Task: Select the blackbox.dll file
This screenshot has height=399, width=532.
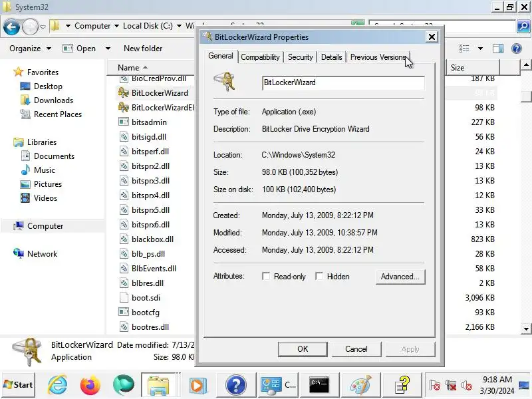Action: click(152, 239)
